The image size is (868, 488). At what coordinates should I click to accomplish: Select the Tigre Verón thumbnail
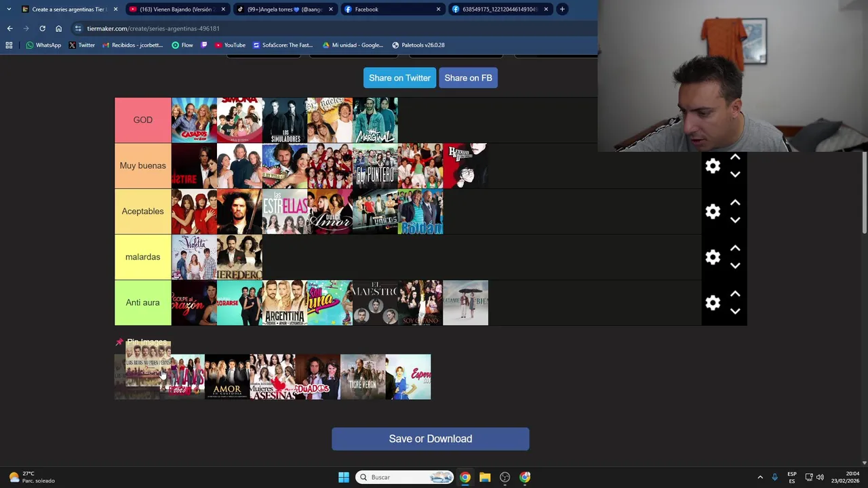[x=363, y=377]
